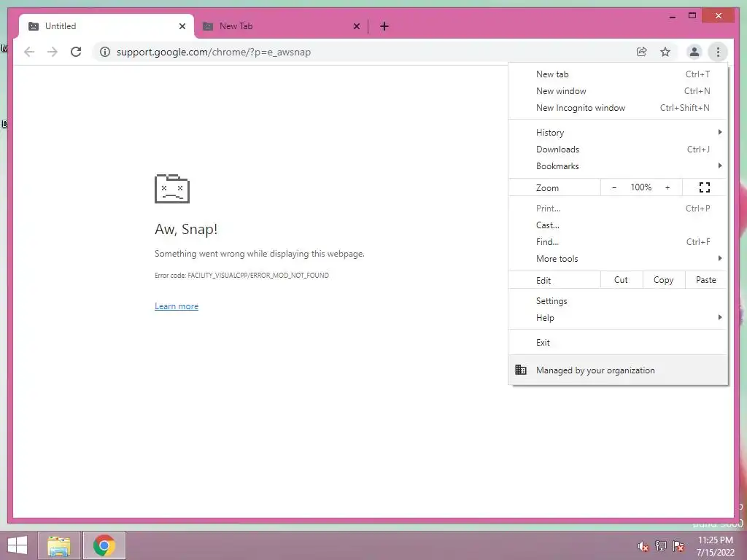Close the Chrome three-dot menu button
This screenshot has width=747, height=560.
(x=718, y=52)
